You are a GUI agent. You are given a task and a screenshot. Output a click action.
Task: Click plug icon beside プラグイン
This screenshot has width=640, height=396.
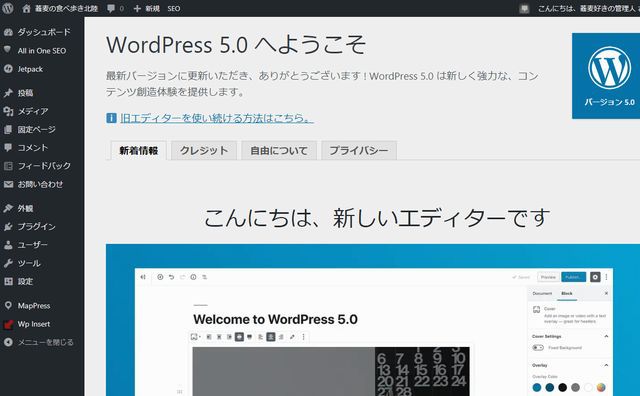pos(8,227)
